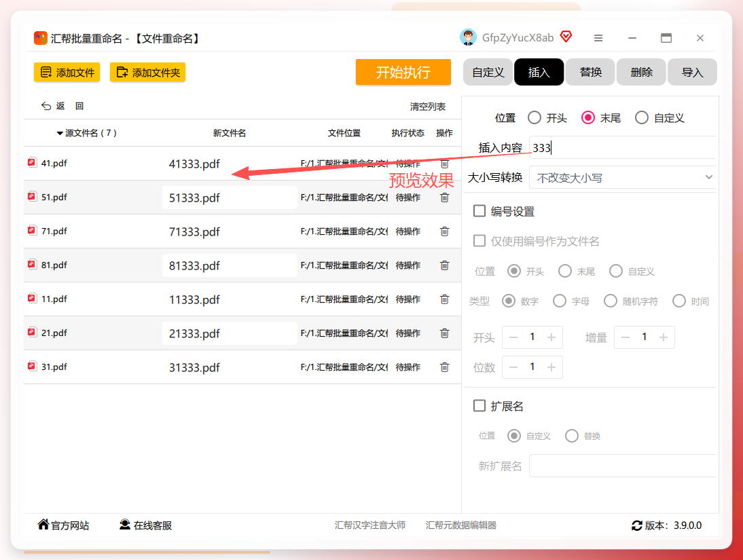
Task: Click the 添加文件夹 button
Action: click(x=148, y=72)
